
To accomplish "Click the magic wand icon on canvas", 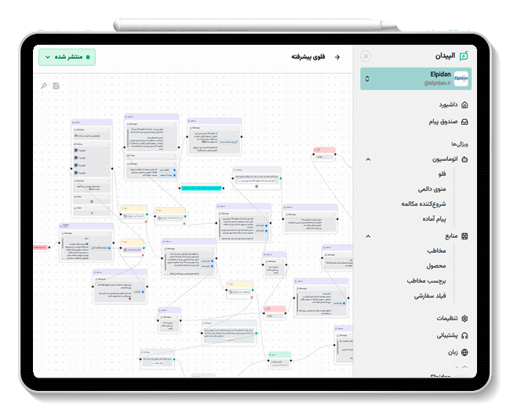I will pos(44,86).
